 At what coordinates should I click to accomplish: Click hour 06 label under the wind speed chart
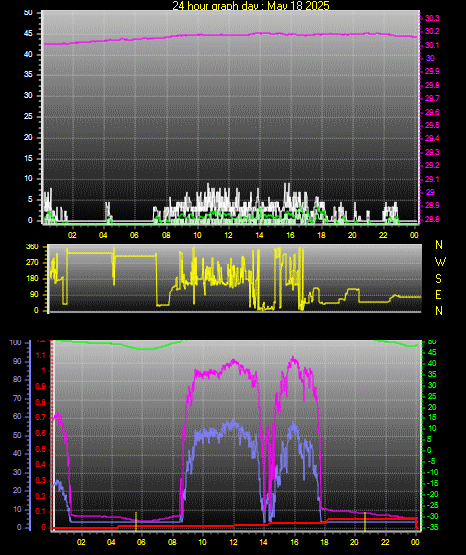point(134,235)
